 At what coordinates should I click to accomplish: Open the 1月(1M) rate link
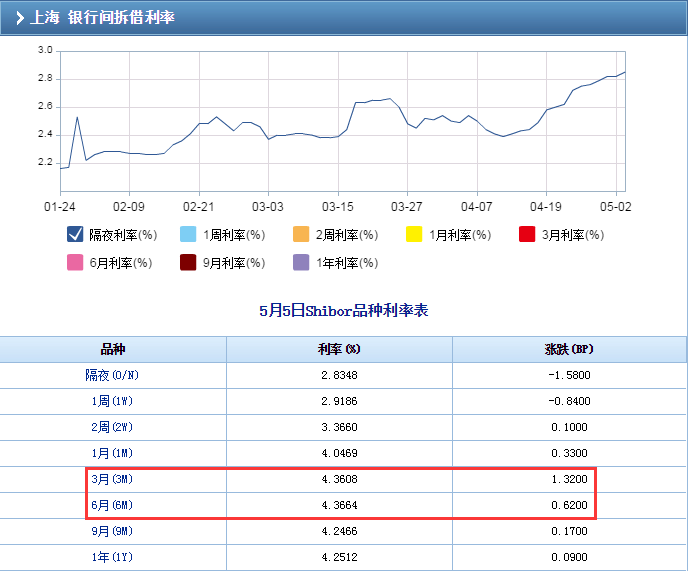(112, 453)
